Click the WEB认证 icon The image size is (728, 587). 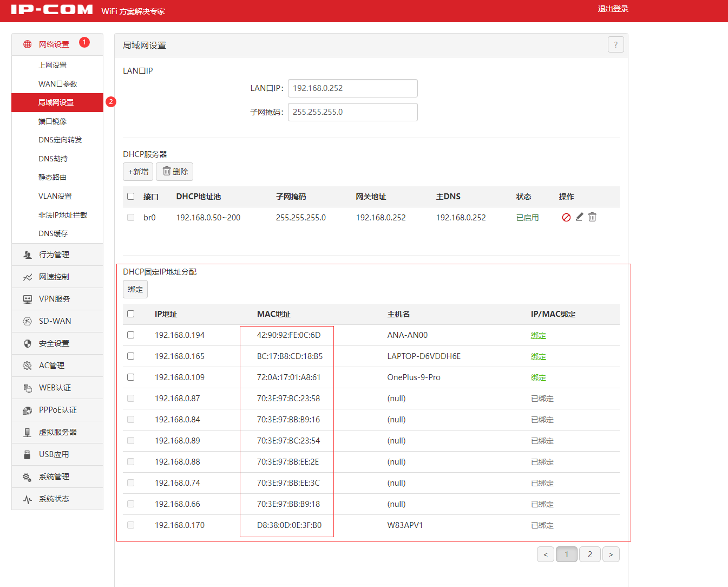(27, 388)
